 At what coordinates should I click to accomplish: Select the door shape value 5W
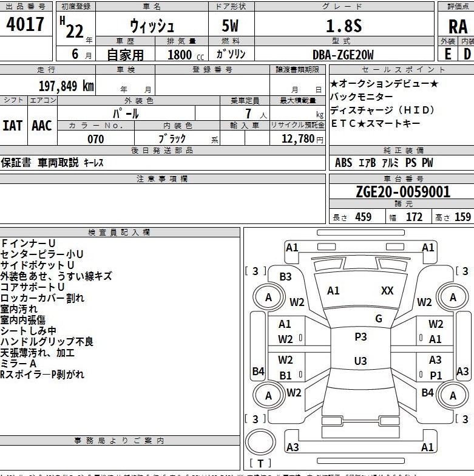click(x=230, y=25)
